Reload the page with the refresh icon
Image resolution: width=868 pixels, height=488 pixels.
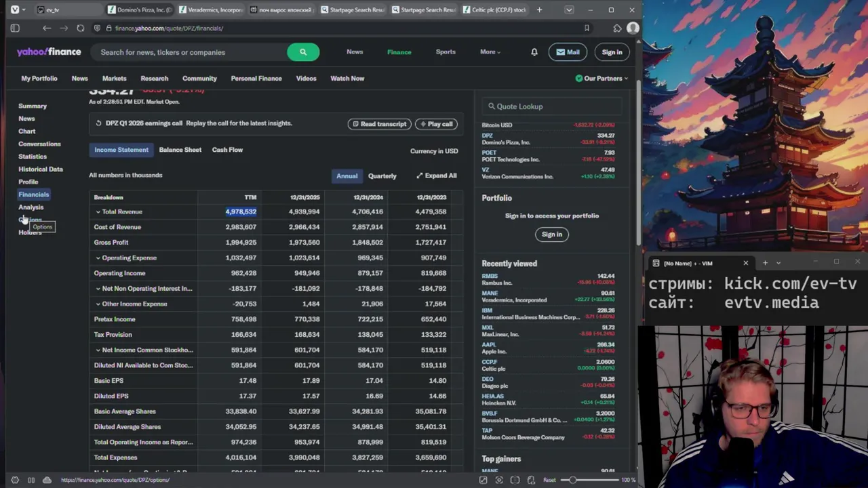[81, 28]
